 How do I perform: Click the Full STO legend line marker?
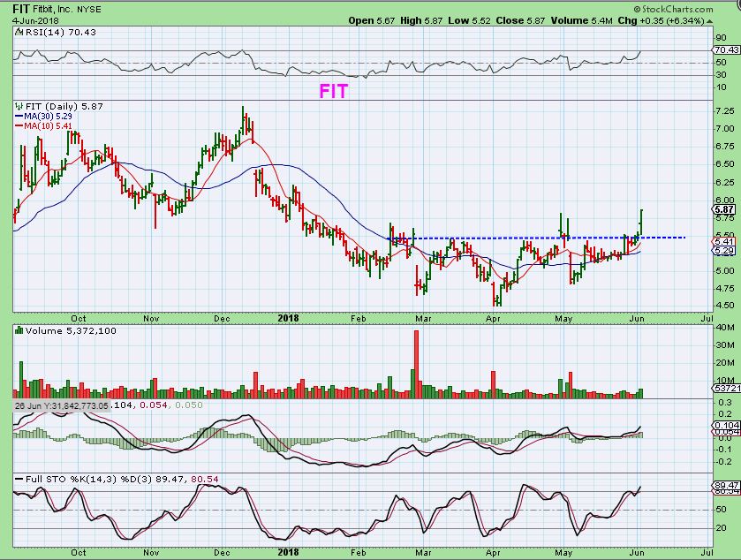[19, 478]
